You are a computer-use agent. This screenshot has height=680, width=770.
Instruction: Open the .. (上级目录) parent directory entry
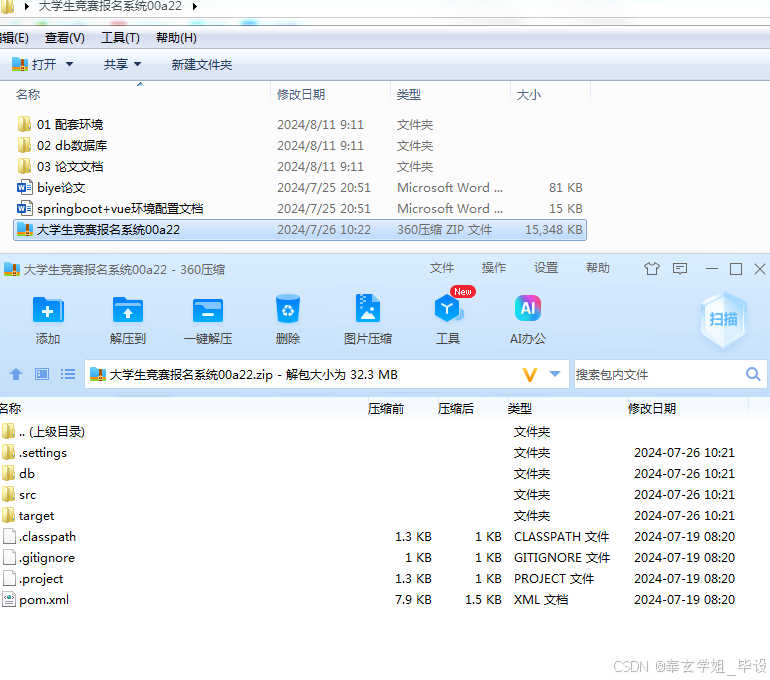(x=43, y=432)
